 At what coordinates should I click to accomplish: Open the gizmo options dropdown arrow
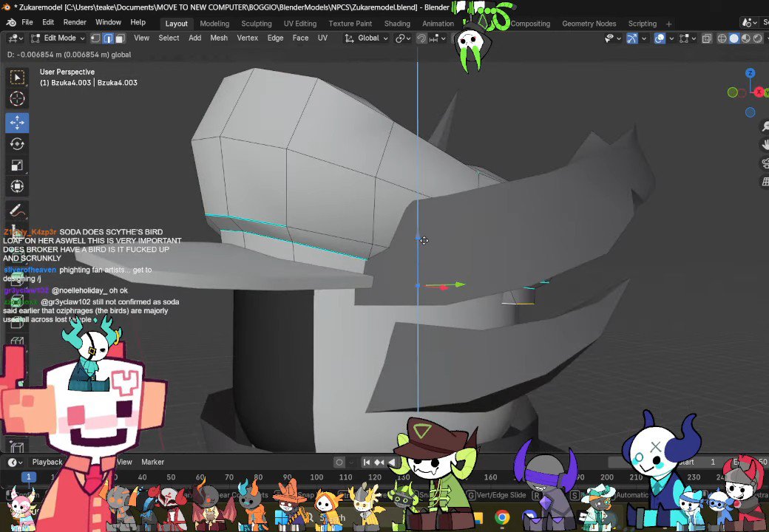pos(644,38)
